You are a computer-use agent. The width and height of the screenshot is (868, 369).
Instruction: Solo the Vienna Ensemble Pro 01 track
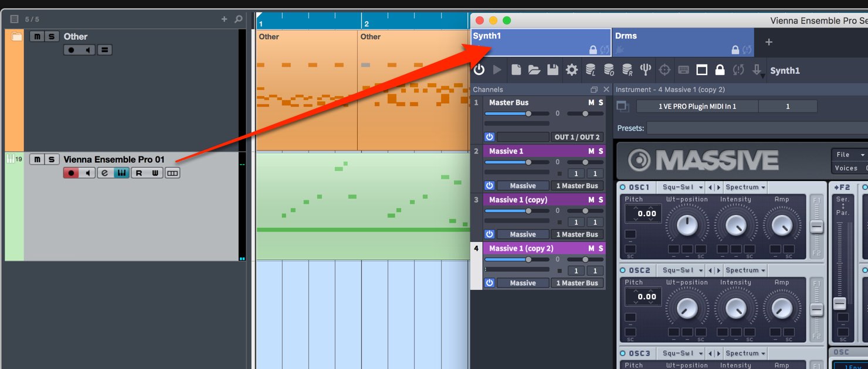[x=52, y=159]
